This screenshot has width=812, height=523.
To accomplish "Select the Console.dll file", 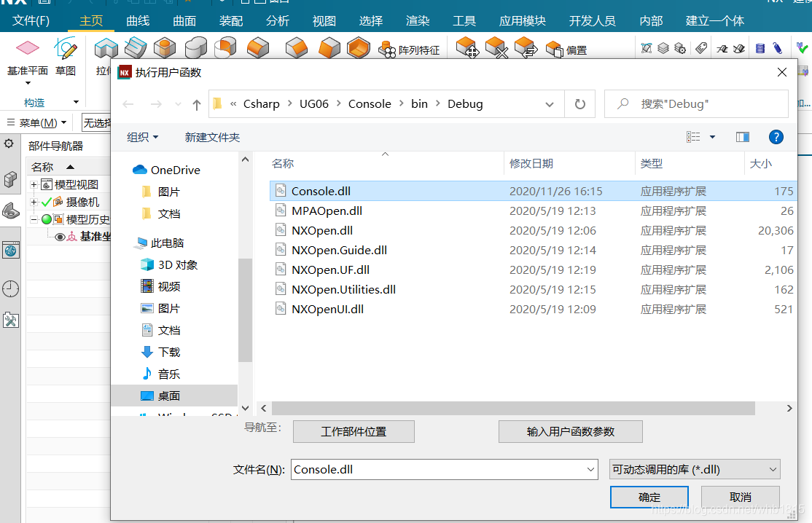I will point(534,191).
